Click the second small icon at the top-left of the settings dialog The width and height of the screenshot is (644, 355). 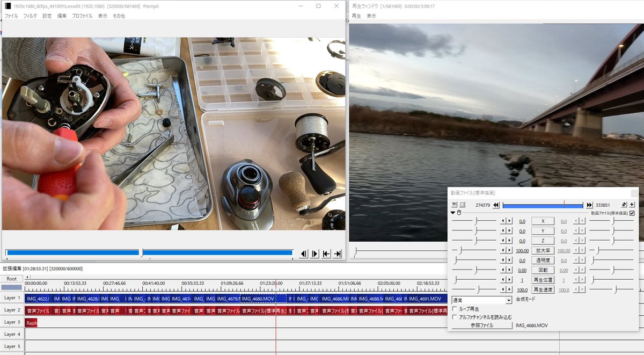tap(462, 205)
